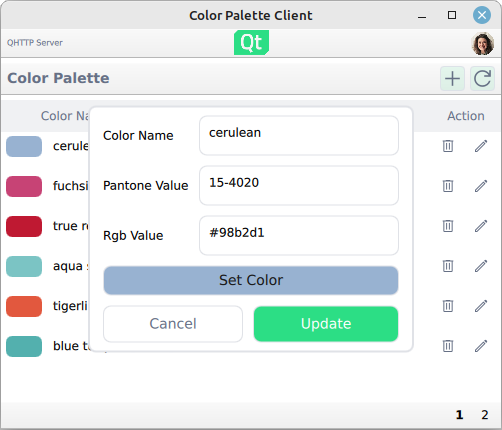Go to page 2 of palette
Screen dimensions: 502x430
485,415
